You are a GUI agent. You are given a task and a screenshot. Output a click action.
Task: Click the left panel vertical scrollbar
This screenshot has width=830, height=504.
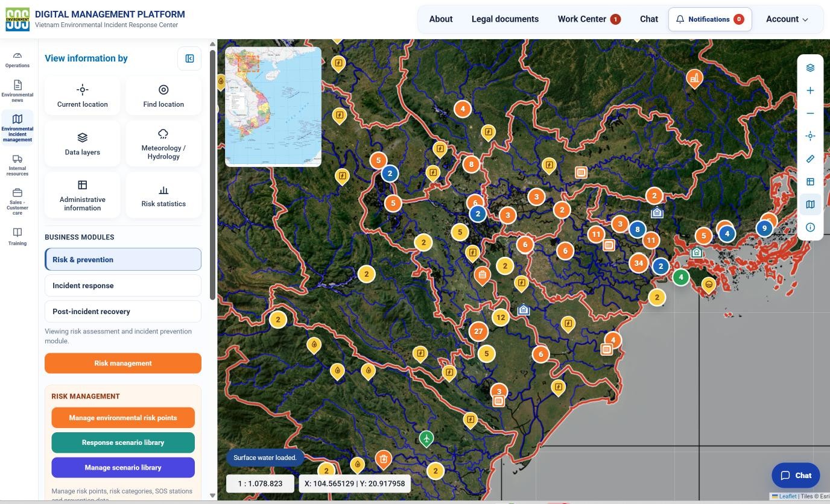pyautogui.click(x=212, y=175)
